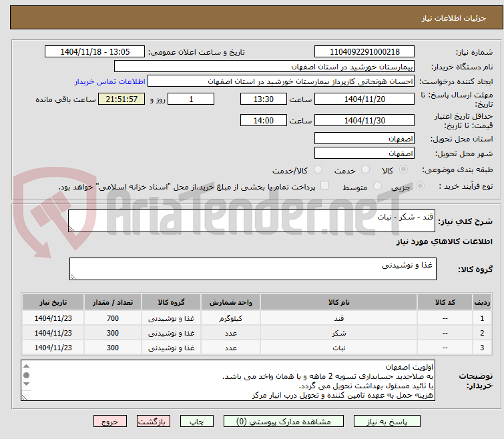The height and width of the screenshot is (439, 504).
Task: Select the خدمت radio button
Action: (365, 169)
